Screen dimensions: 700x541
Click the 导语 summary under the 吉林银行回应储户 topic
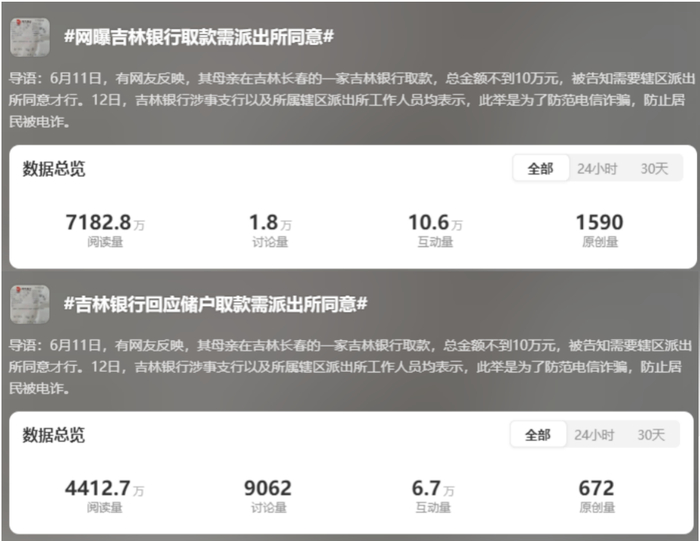coord(350,367)
